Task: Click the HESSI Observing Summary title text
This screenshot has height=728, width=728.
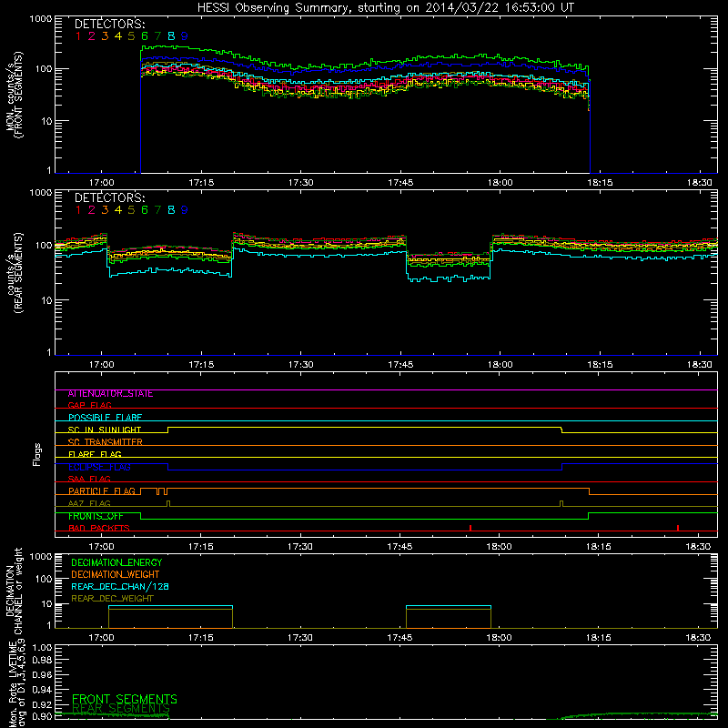Action: pyautogui.click(x=385, y=8)
